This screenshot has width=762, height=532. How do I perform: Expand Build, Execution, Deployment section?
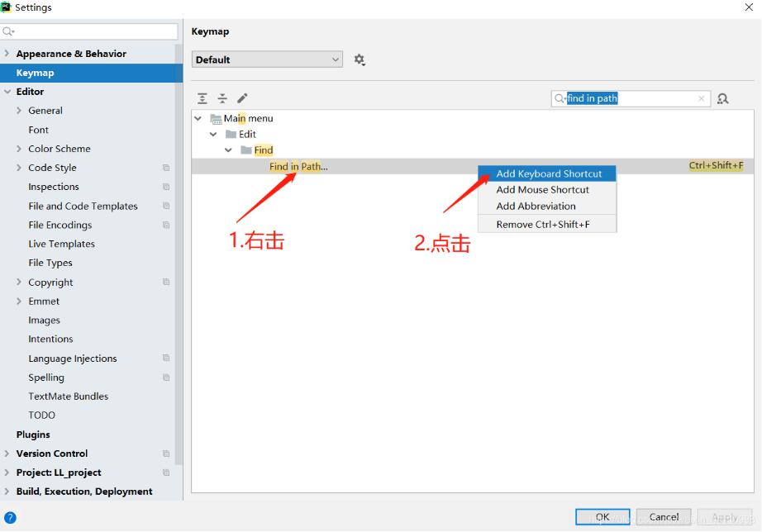7,492
